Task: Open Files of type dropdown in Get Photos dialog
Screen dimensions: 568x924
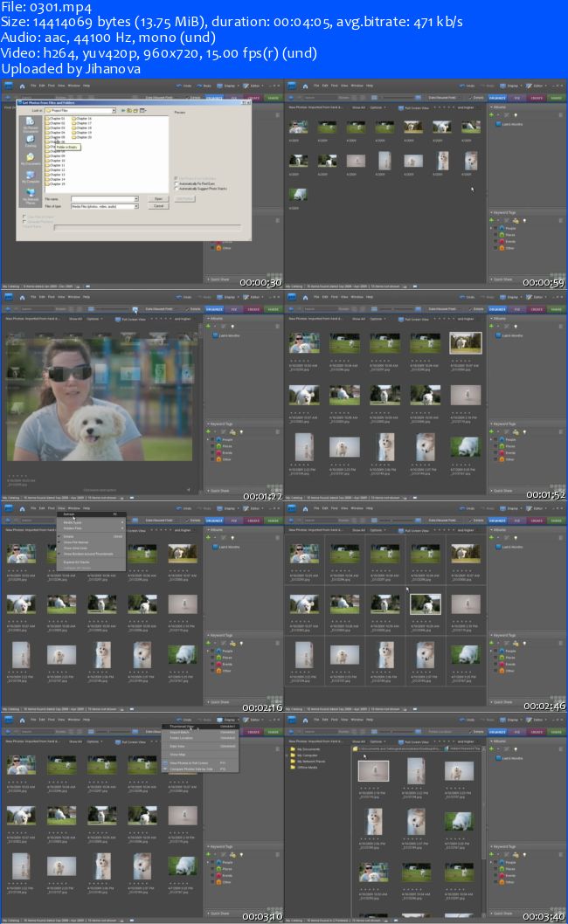Action: tap(136, 206)
